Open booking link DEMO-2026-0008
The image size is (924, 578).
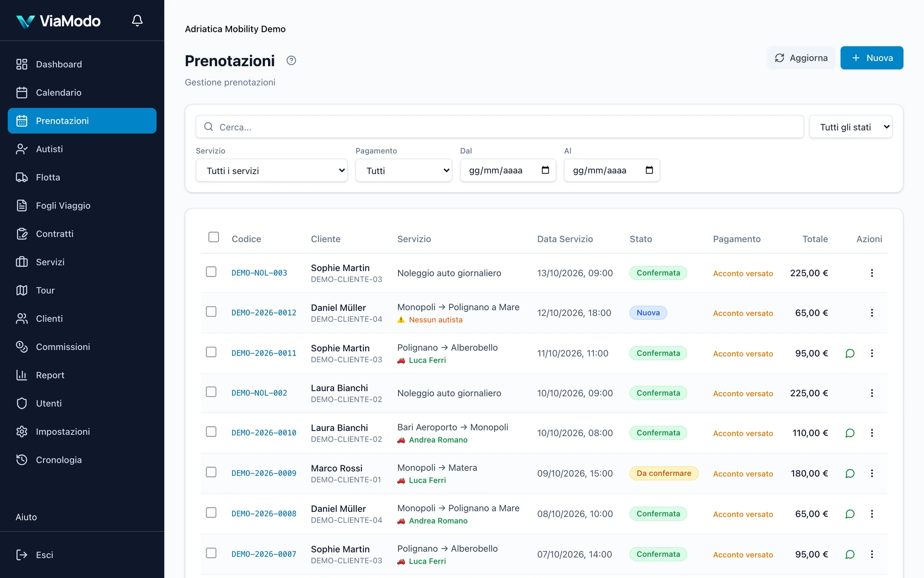[264, 514]
